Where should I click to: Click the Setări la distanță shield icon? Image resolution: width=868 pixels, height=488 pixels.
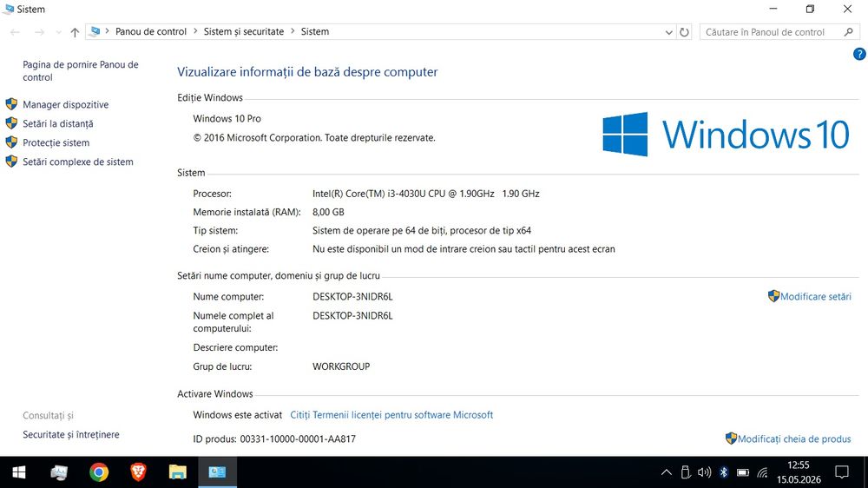pyautogui.click(x=11, y=123)
